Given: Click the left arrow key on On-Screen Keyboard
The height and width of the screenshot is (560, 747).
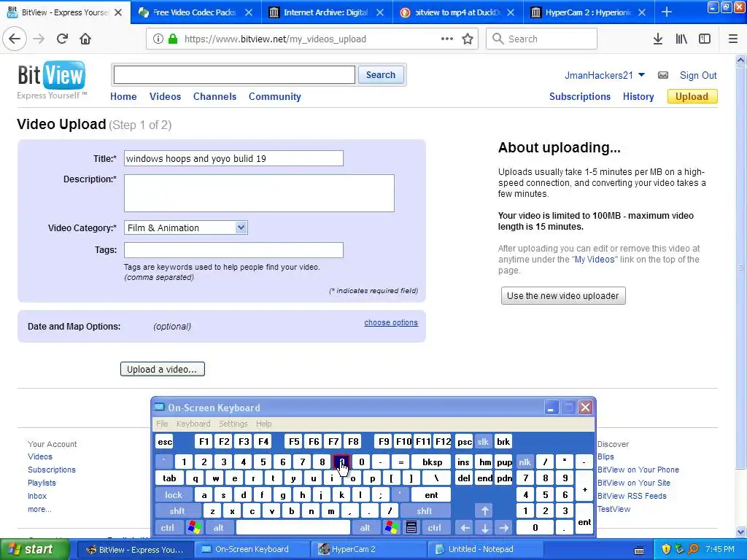Looking at the screenshot, I should point(465,528).
